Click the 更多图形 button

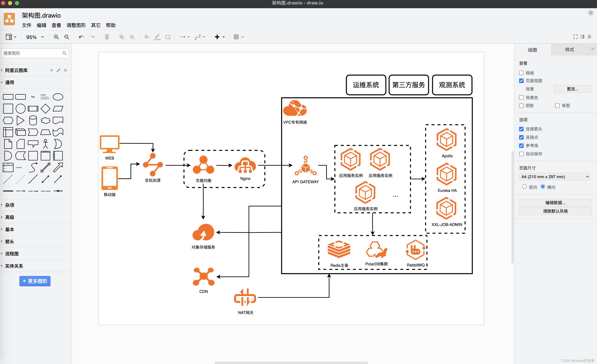click(35, 281)
